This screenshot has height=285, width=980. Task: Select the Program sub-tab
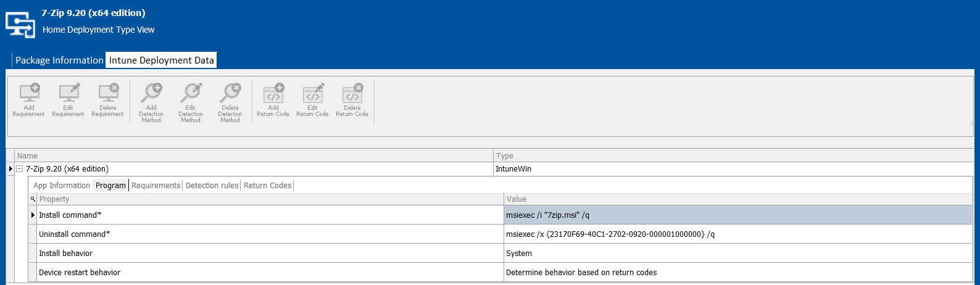tap(110, 185)
